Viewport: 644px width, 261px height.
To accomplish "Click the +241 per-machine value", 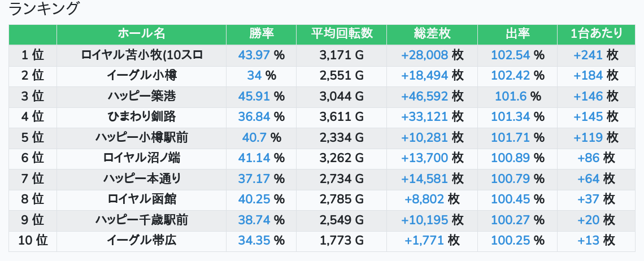I will coord(588,55).
